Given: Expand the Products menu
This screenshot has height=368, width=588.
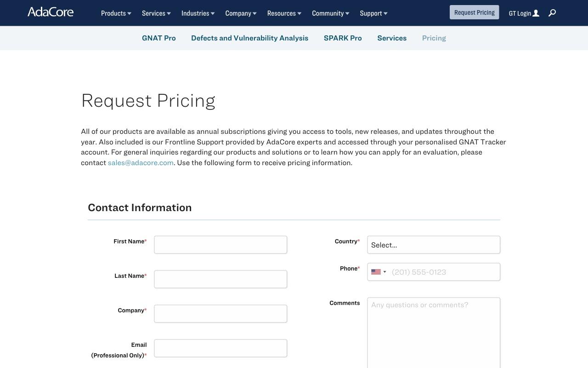Looking at the screenshot, I should click(x=116, y=13).
